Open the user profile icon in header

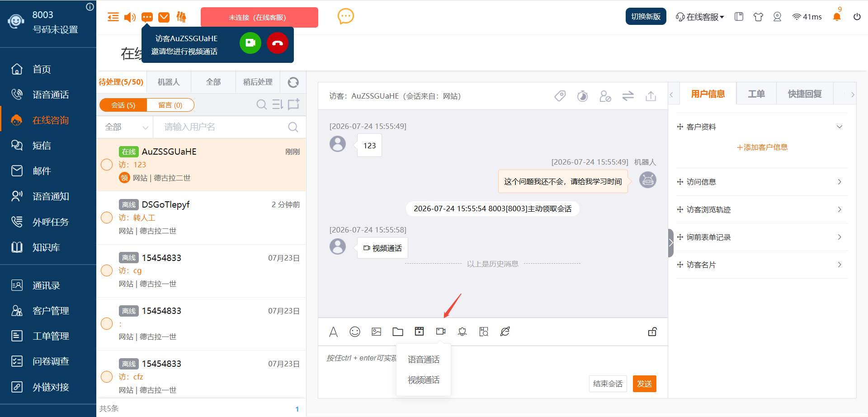[x=777, y=17]
